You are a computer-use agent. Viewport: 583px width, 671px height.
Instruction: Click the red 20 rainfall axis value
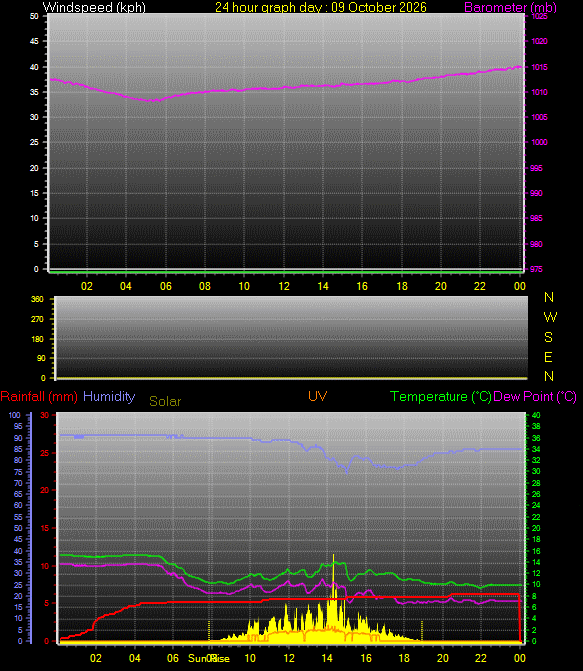[x=45, y=490]
